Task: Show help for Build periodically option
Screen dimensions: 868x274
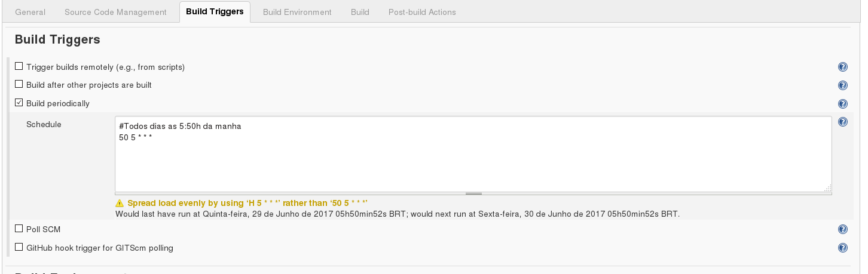Action: point(843,104)
